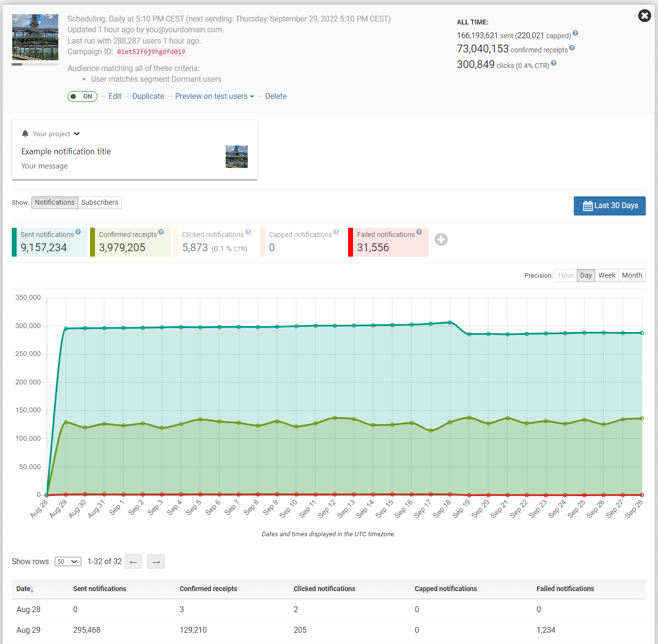
Task: Switch to Notifications view
Action: pyautogui.click(x=55, y=203)
